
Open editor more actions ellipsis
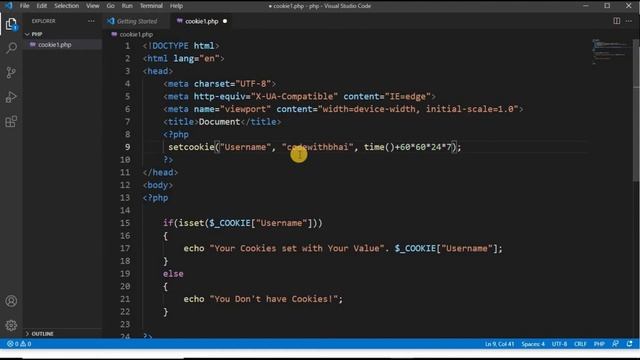[629, 21]
